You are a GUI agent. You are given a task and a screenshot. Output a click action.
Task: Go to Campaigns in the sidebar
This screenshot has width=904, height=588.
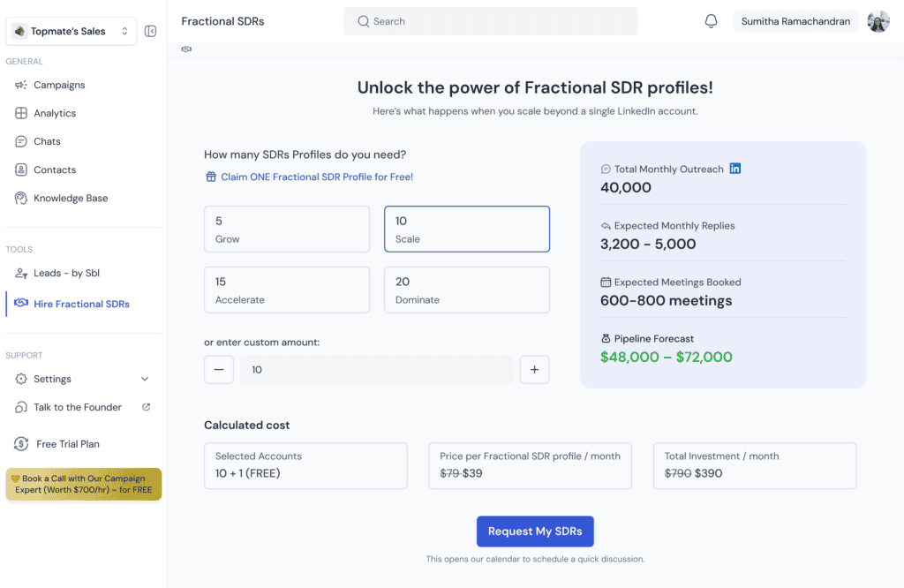(x=59, y=85)
